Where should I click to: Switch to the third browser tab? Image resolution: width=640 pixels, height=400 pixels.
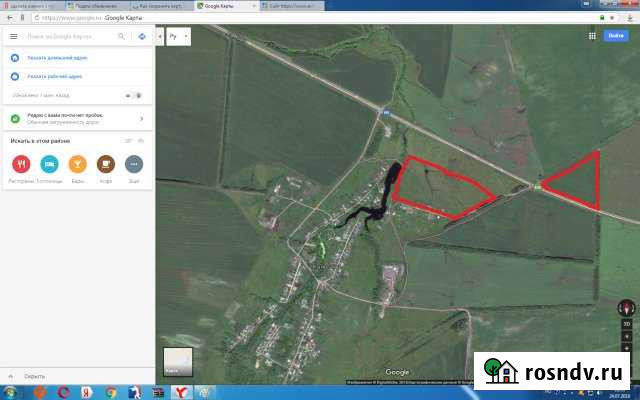coord(162,6)
